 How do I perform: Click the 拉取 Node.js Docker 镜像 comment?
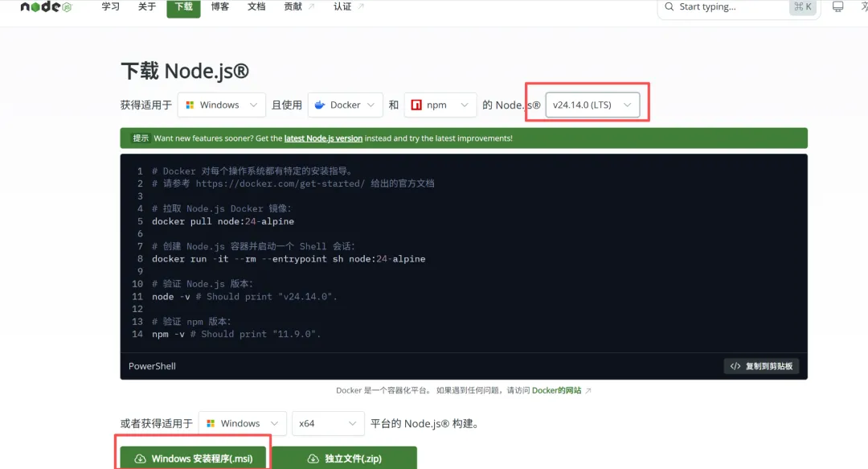point(222,209)
